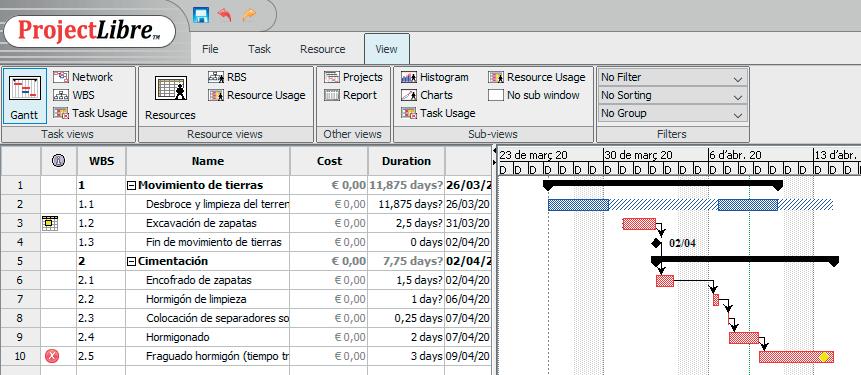Click red error indicator on row 10
861x375 pixels.
coord(52,356)
